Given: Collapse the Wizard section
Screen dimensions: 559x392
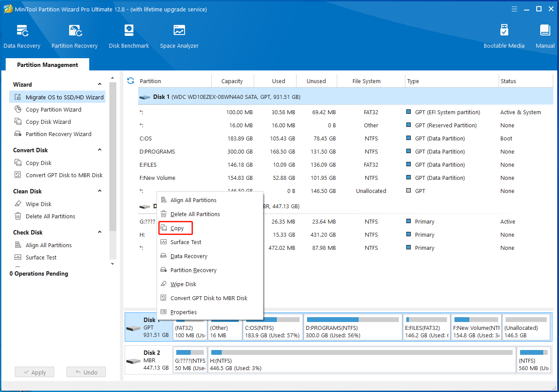Looking at the screenshot, I should (100, 84).
